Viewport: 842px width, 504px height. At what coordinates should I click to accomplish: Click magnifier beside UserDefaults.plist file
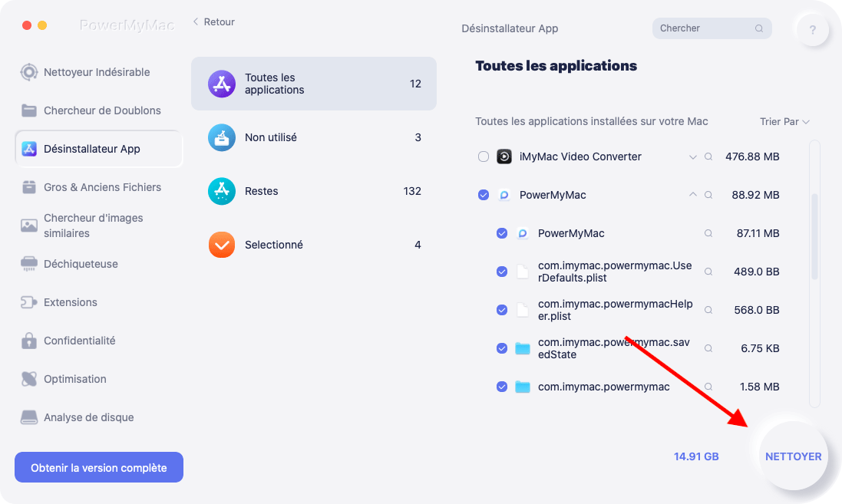tap(708, 272)
